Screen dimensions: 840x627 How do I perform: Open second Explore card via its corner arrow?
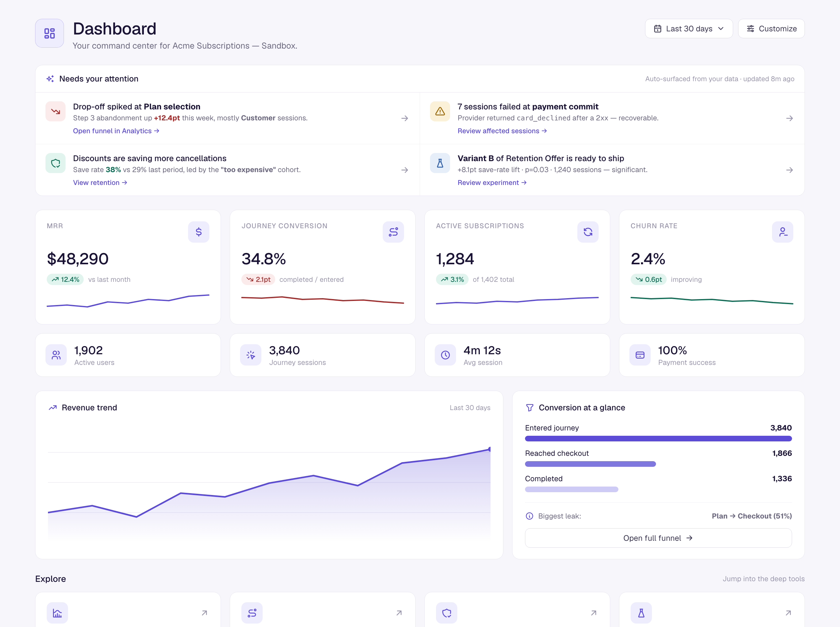[x=399, y=613]
